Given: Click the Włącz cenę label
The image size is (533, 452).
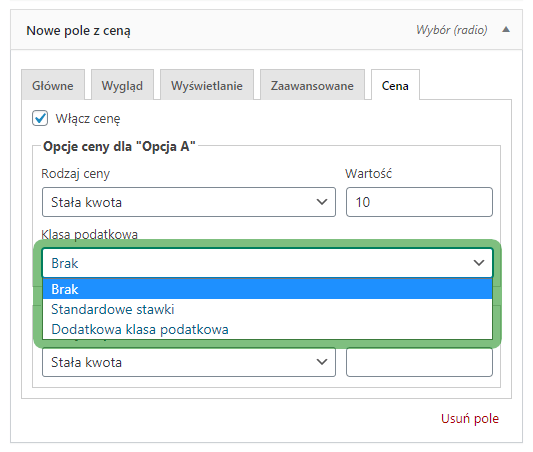Looking at the screenshot, I should [88, 119].
